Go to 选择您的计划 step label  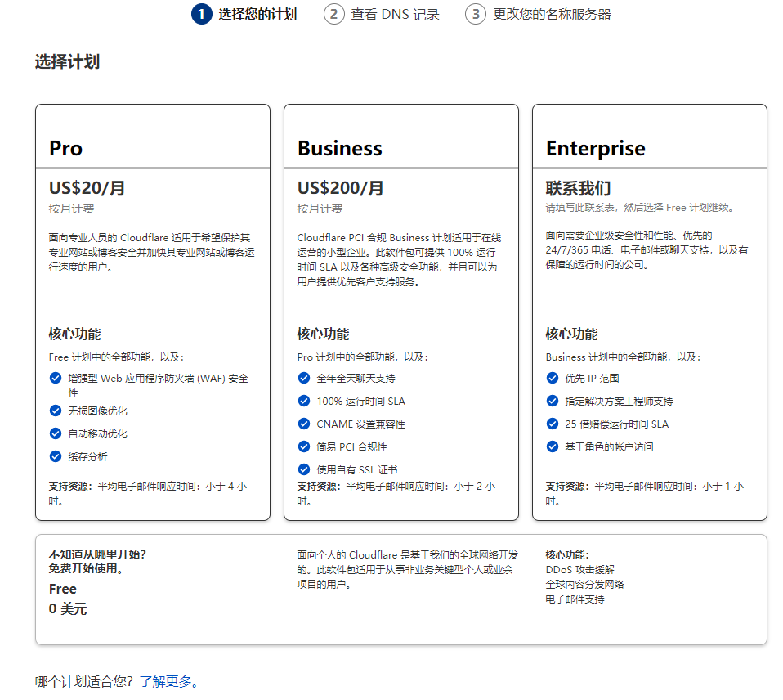click(257, 14)
